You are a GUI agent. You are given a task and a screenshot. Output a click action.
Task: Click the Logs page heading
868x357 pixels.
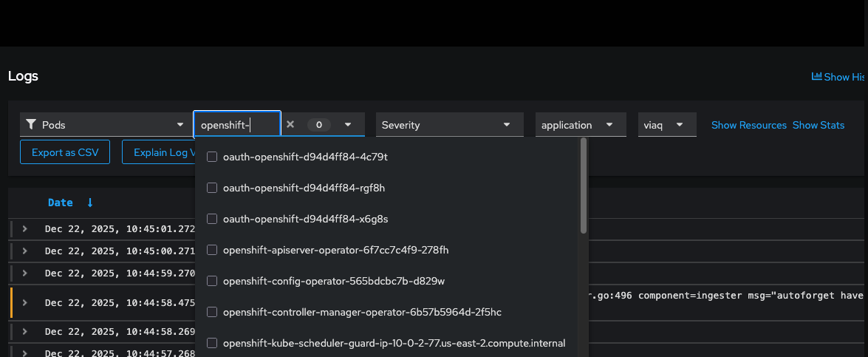[23, 76]
